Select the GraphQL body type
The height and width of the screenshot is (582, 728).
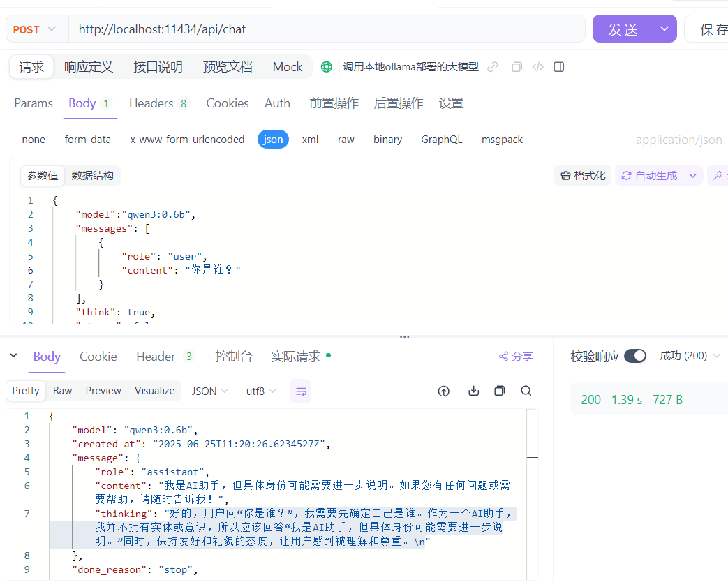441,139
